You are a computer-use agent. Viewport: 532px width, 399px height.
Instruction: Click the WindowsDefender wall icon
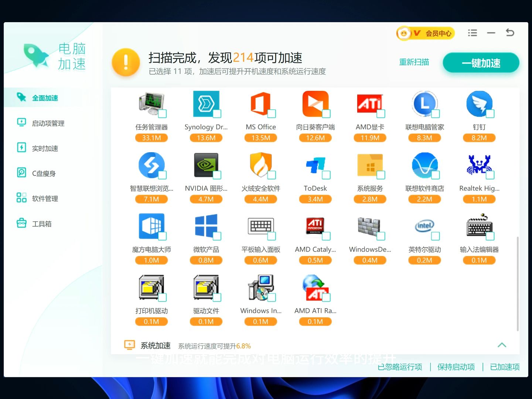(x=370, y=226)
